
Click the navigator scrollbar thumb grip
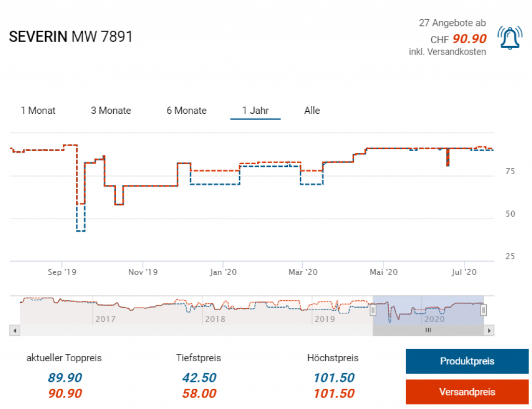coord(428,330)
